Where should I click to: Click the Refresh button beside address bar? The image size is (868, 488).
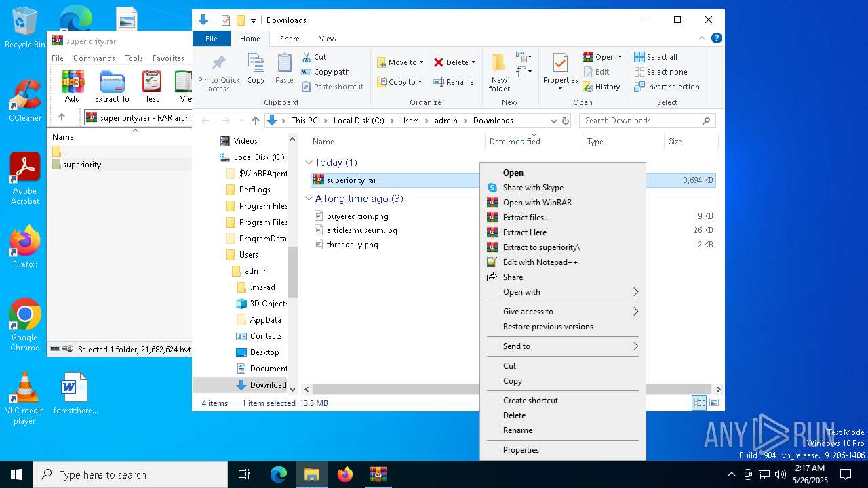(x=566, y=121)
